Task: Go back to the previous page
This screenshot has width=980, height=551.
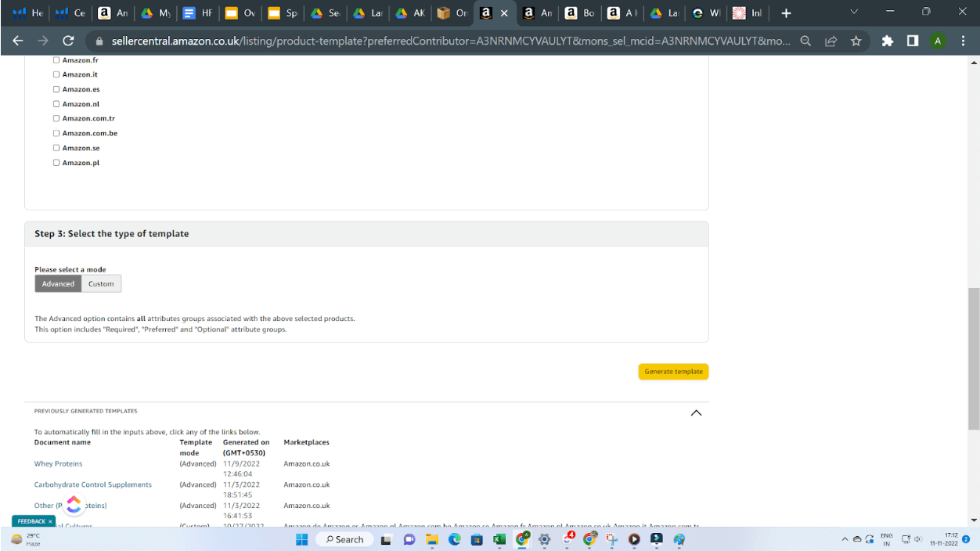Action: (x=17, y=41)
